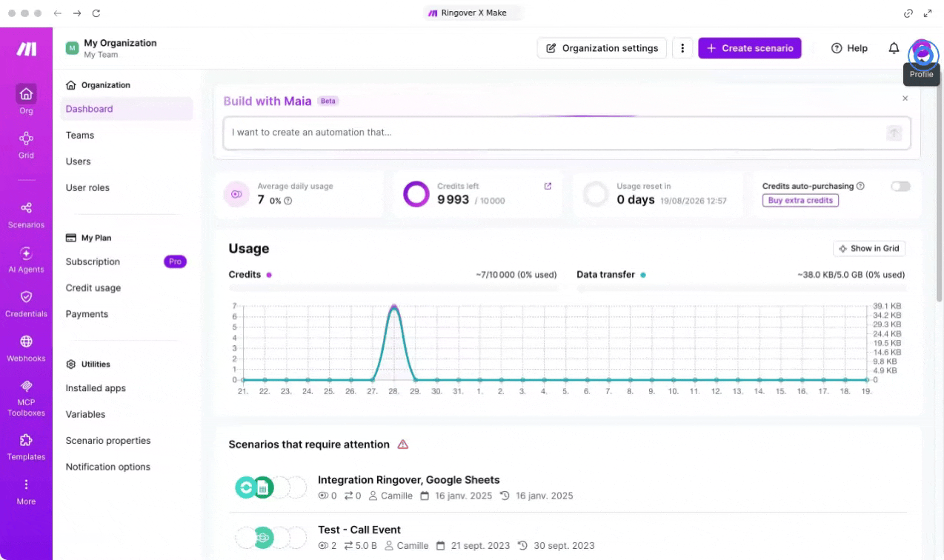Open Credit usage under My Plan

(x=93, y=288)
